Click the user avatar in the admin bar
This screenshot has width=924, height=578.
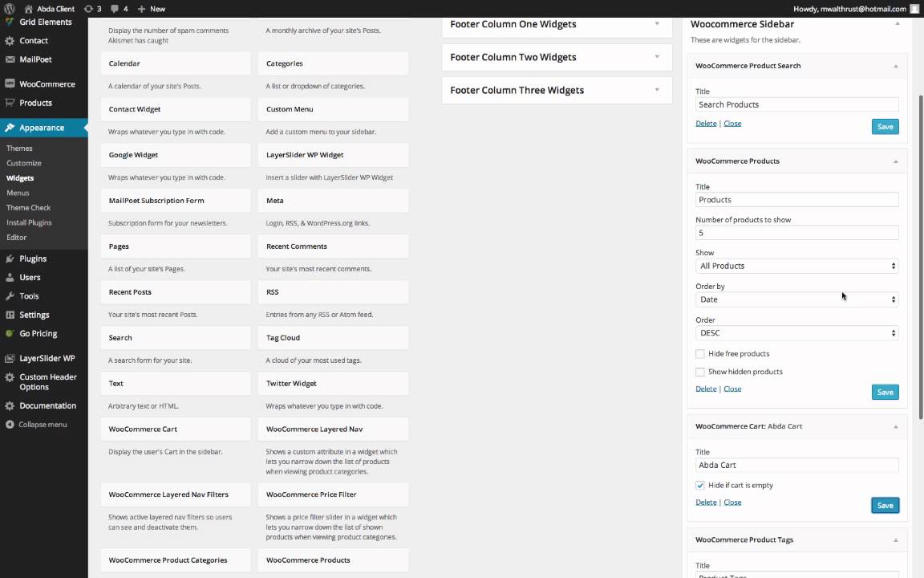coord(914,9)
